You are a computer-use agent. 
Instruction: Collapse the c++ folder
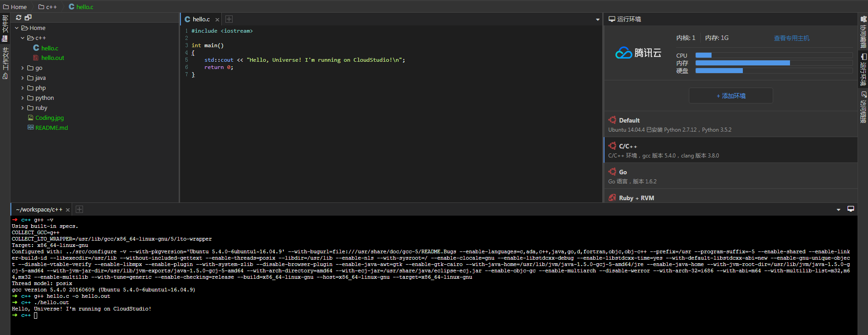point(23,38)
